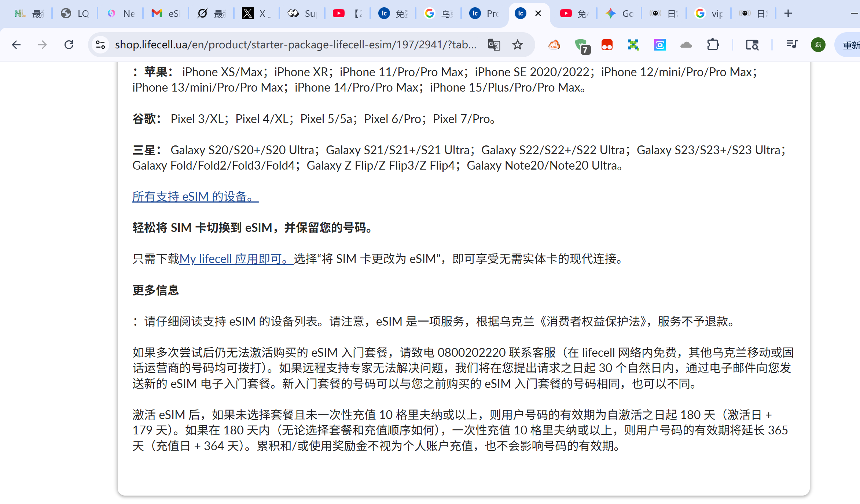Click the text Pixel 7/Pro
Viewport: 860px width, 504px height.
(x=462, y=119)
